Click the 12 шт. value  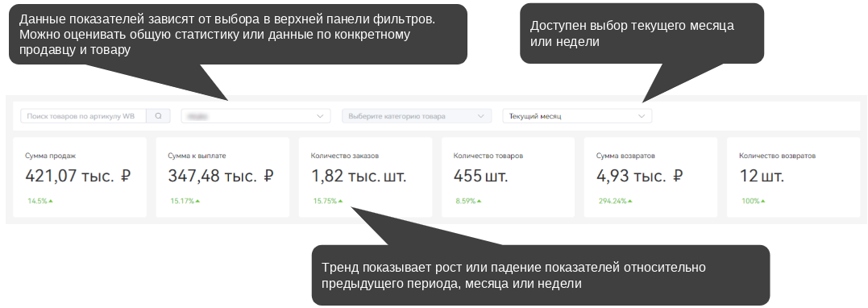(762, 176)
